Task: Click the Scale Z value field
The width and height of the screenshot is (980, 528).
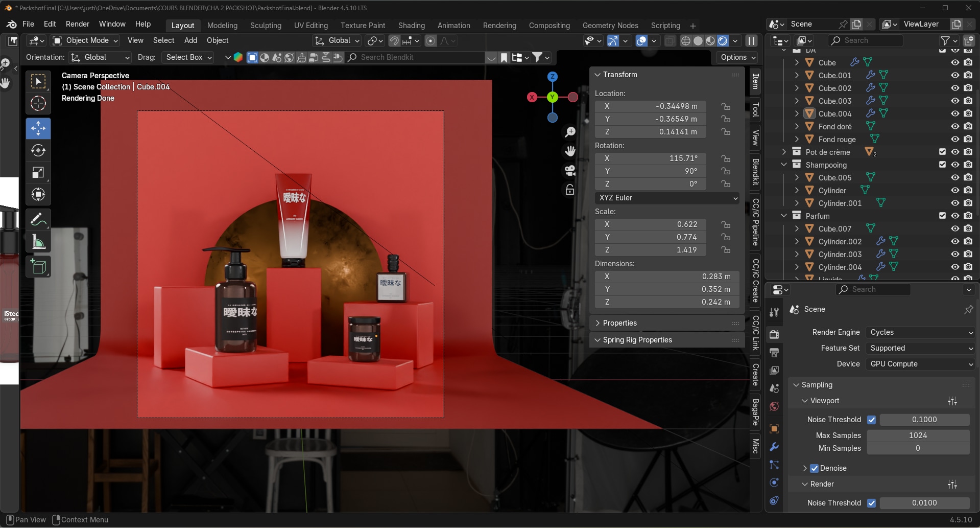Action: coord(651,250)
